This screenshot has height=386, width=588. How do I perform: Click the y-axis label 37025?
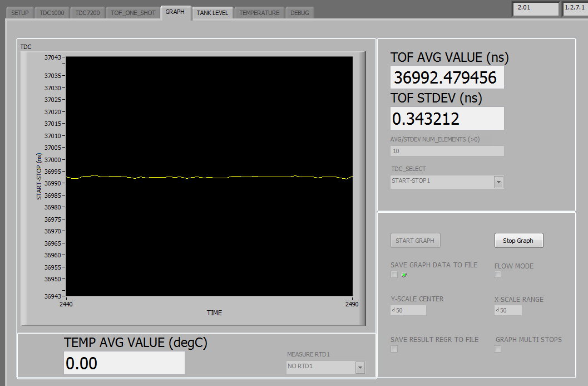pyautogui.click(x=52, y=100)
